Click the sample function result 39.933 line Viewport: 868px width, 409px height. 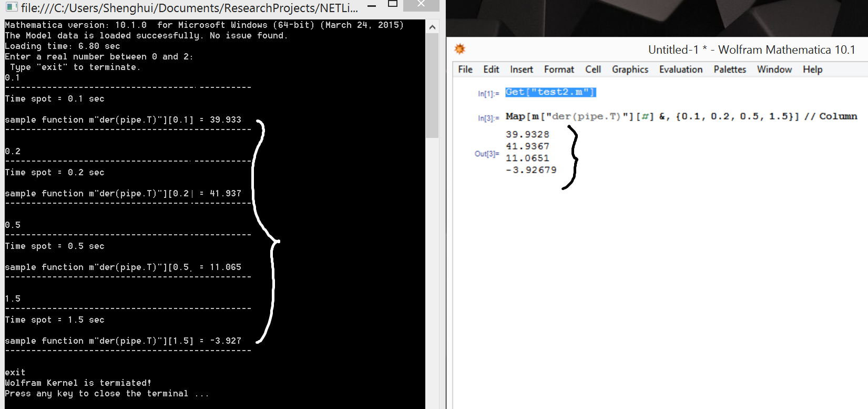122,119
